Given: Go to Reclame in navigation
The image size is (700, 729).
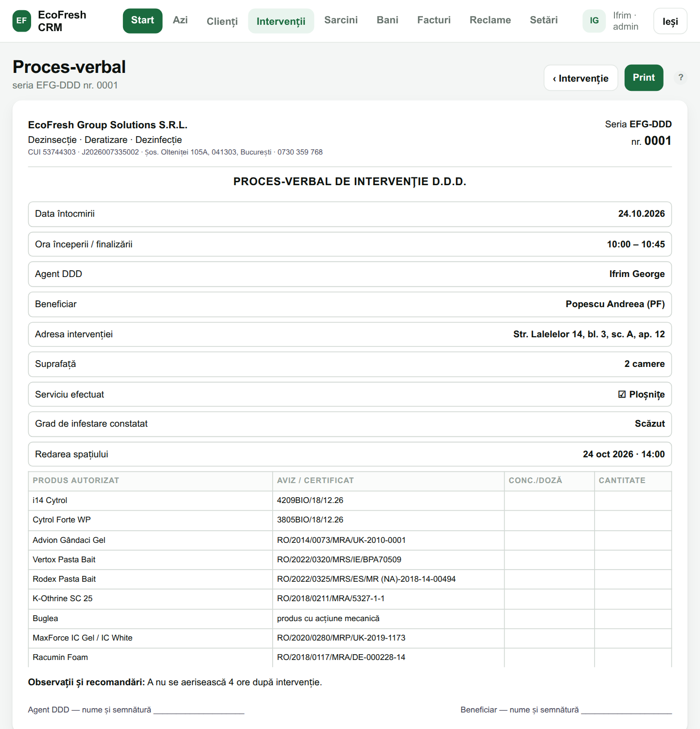Looking at the screenshot, I should (x=490, y=20).
